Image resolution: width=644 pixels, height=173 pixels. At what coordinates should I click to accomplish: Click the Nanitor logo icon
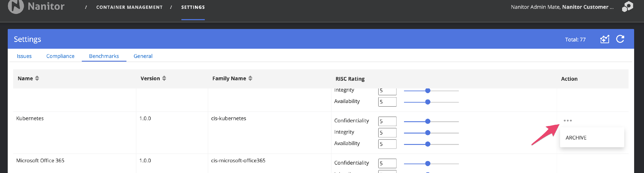pos(16,6)
